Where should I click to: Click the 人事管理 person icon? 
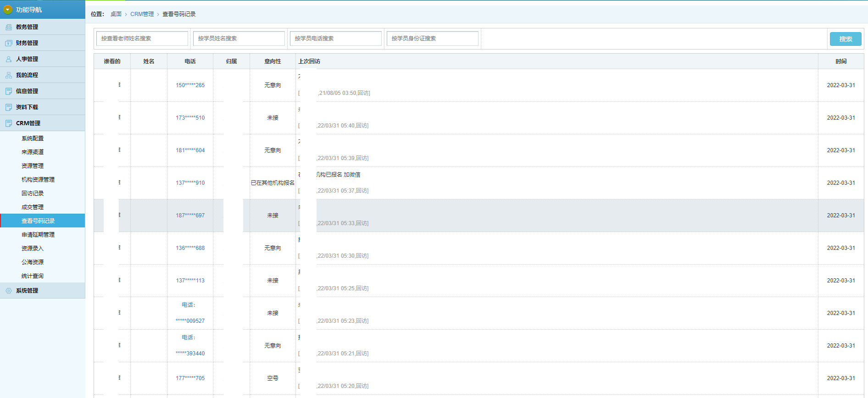[9, 59]
